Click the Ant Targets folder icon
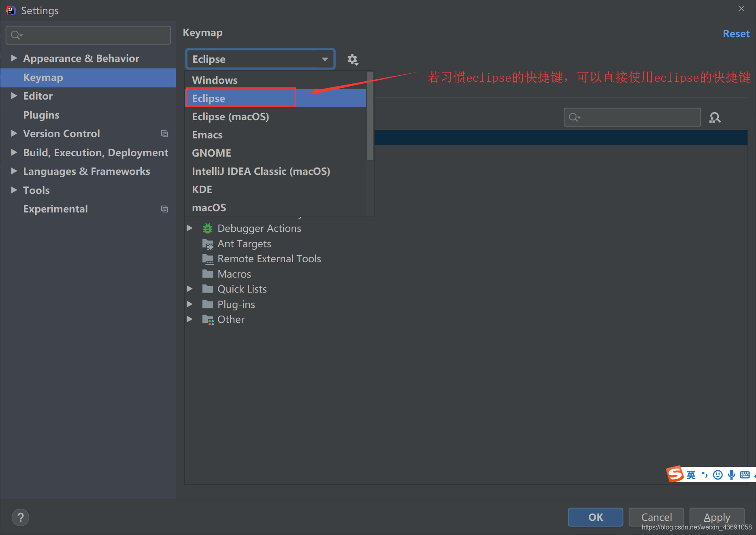756x535 pixels. click(x=208, y=244)
